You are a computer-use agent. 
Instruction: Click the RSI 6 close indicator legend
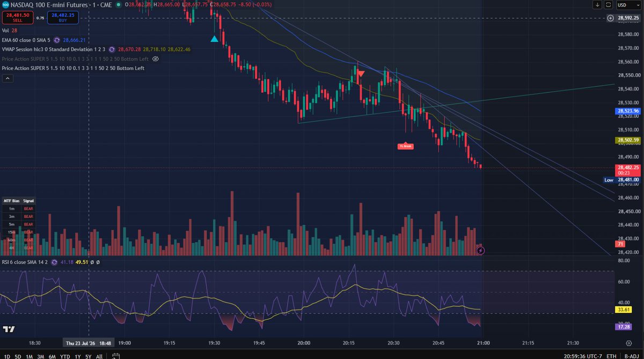click(x=25, y=262)
